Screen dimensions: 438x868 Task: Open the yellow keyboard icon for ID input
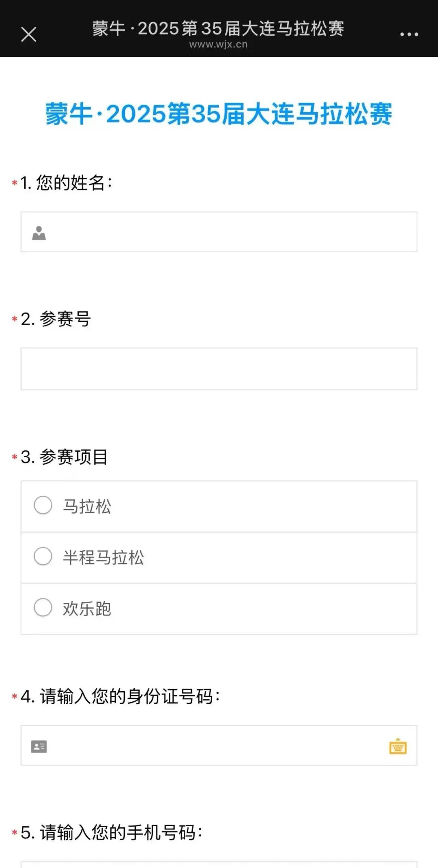pos(398,746)
